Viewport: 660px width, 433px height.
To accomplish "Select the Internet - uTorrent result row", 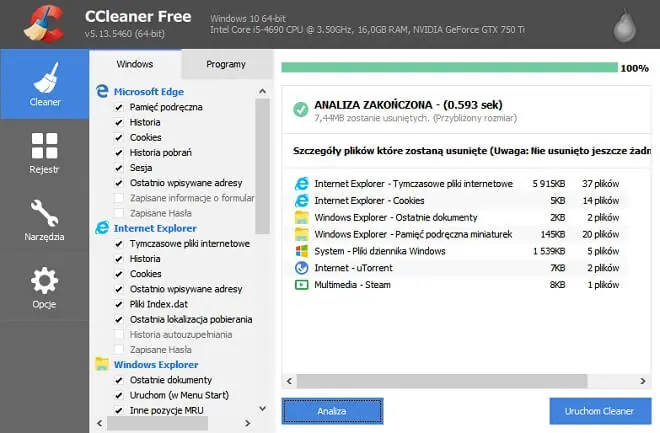I will coord(457,268).
